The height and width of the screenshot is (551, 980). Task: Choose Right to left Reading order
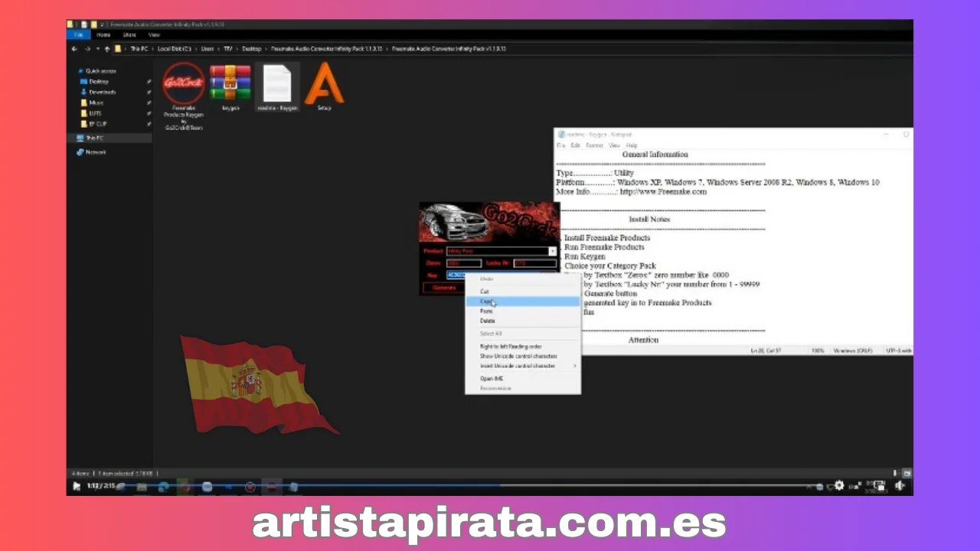point(511,347)
